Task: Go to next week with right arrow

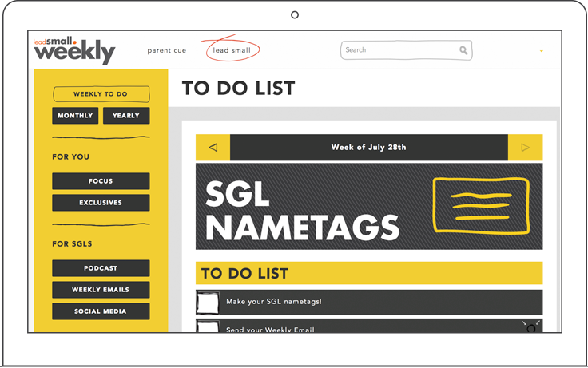Action: [526, 147]
